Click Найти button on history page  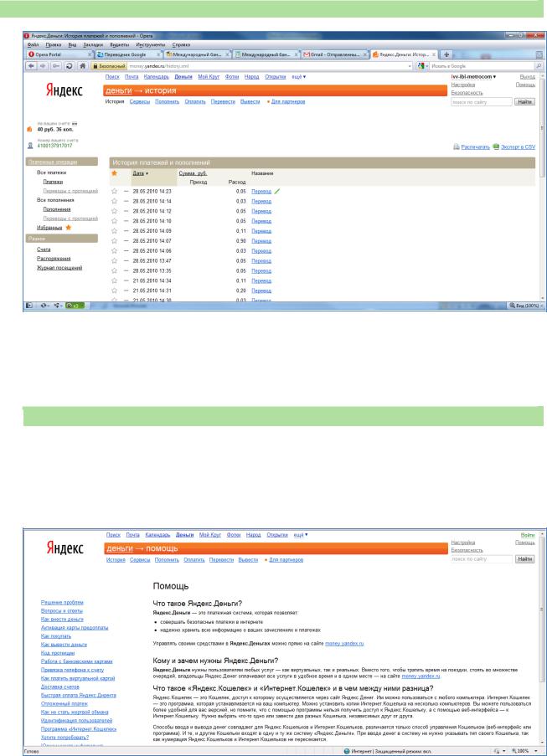tap(524, 102)
